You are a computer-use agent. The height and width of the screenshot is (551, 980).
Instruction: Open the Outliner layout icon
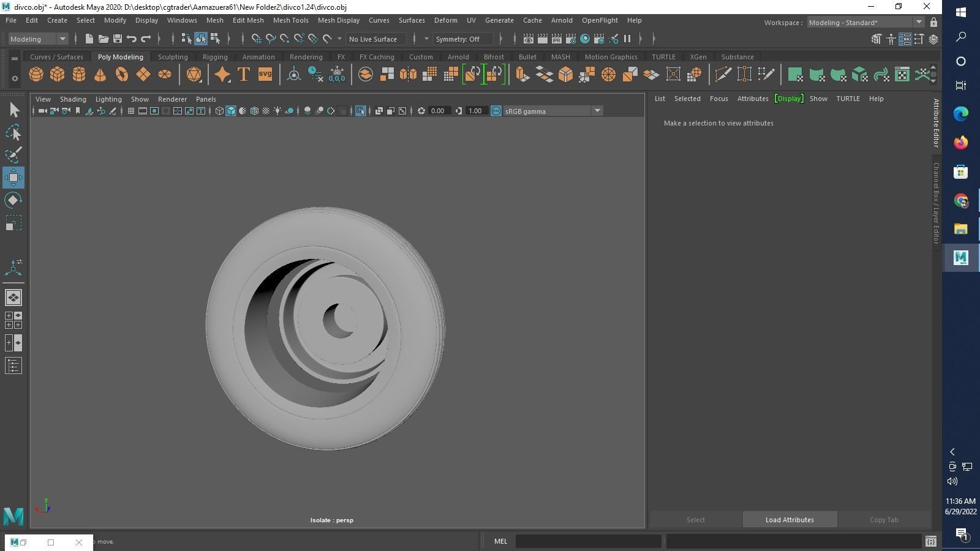(x=13, y=366)
